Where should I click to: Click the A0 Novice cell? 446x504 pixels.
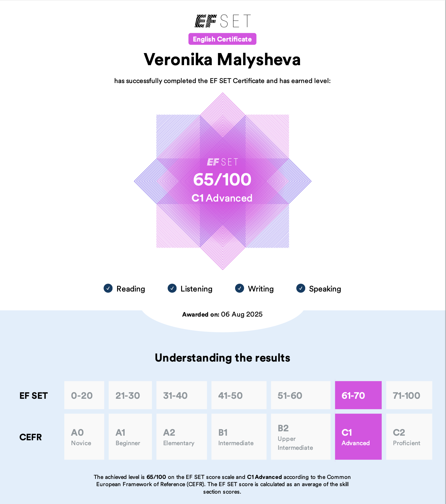click(x=84, y=437)
